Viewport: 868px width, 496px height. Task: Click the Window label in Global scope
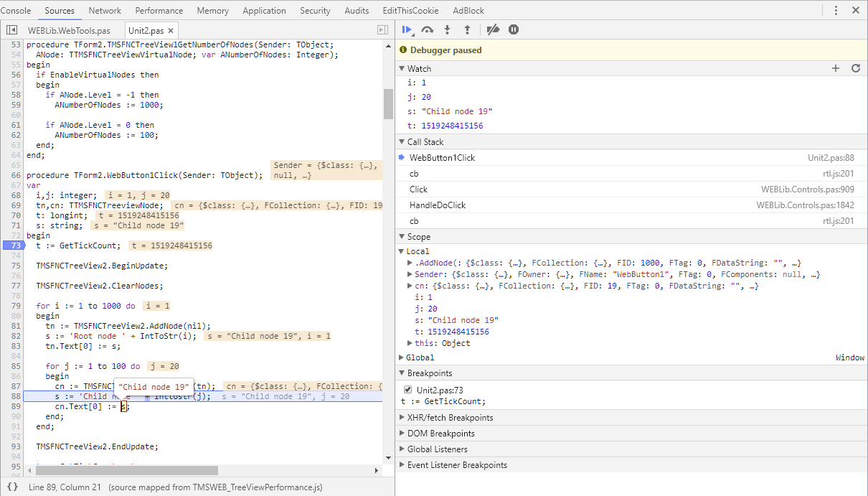(x=850, y=357)
